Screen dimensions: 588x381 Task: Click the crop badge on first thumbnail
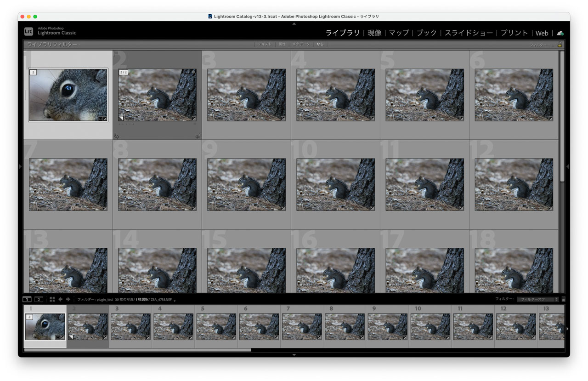pyautogui.click(x=100, y=119)
